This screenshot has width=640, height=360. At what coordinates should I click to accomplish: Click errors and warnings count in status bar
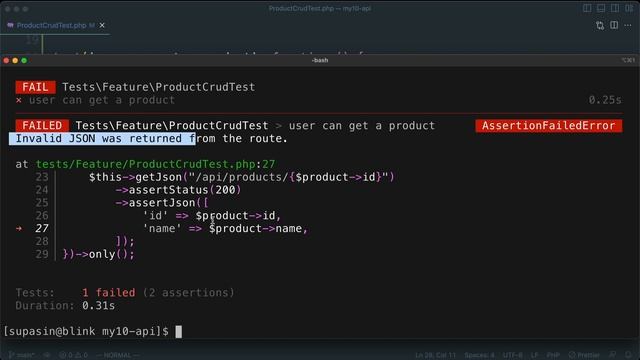[x=73, y=355]
